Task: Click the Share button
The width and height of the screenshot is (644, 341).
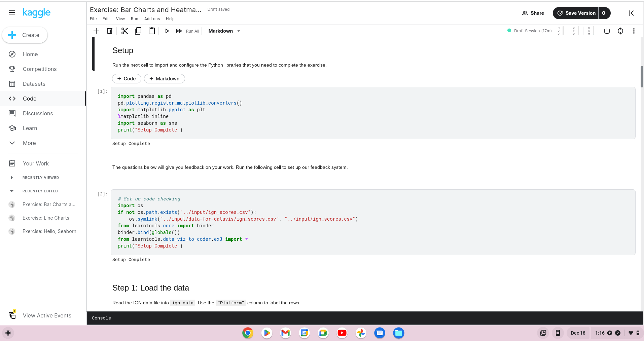Action: pos(533,13)
